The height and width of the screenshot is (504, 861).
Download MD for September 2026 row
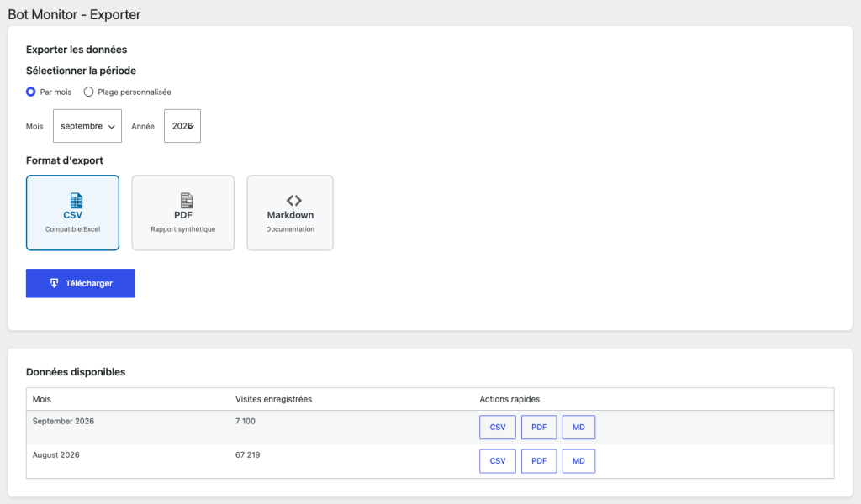[x=578, y=428]
